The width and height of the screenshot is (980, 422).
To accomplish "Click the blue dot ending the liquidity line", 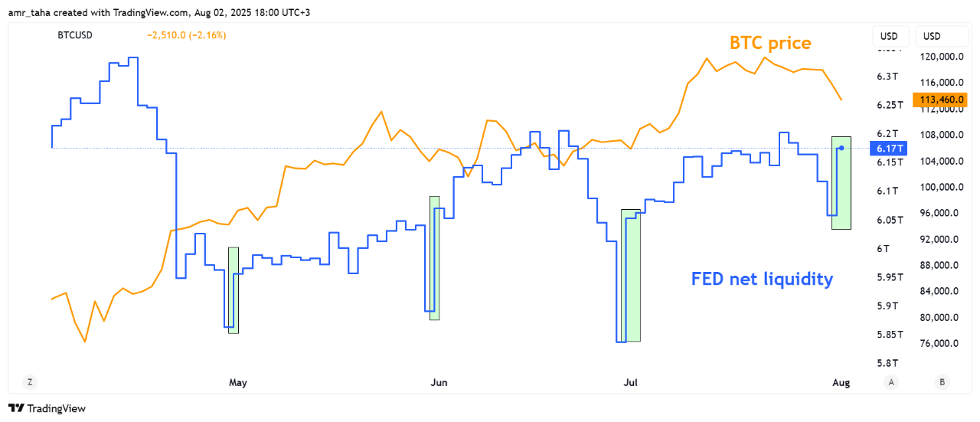I will 841,148.
